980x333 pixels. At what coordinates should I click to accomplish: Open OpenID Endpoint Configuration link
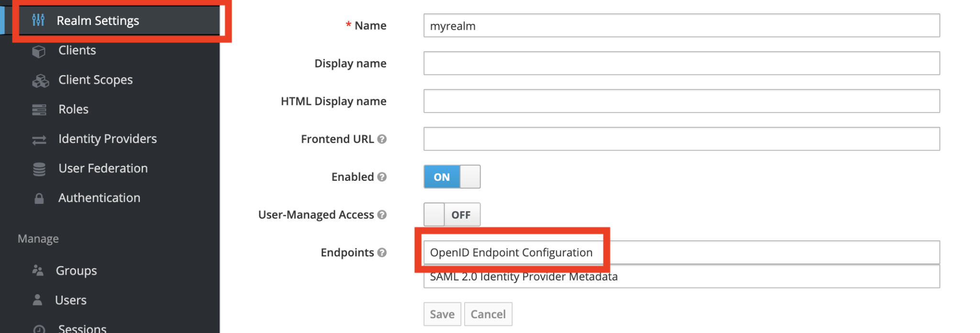coord(511,253)
